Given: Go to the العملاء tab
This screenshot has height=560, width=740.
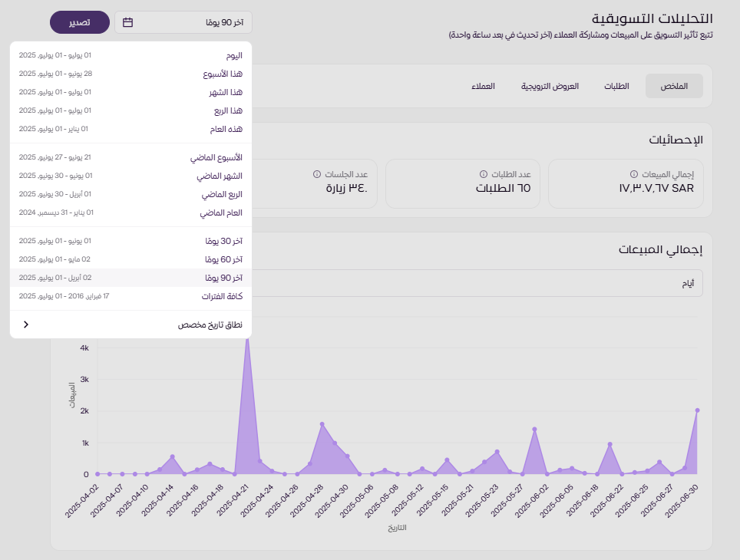Looking at the screenshot, I should tap(483, 86).
